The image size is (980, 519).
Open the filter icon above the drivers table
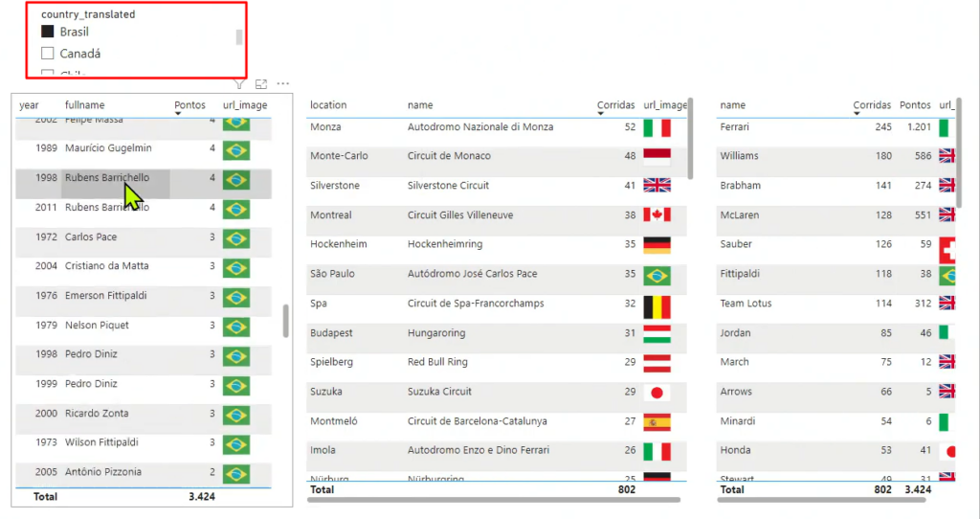pyautogui.click(x=240, y=84)
